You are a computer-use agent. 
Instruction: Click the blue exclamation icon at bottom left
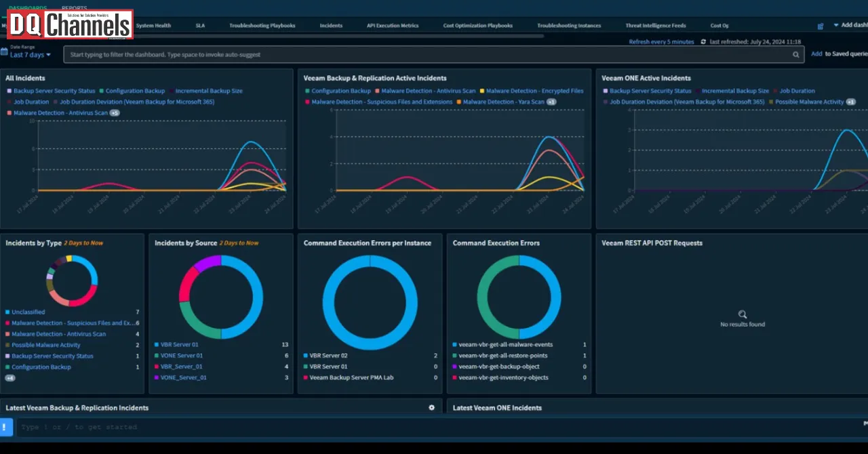click(6, 427)
